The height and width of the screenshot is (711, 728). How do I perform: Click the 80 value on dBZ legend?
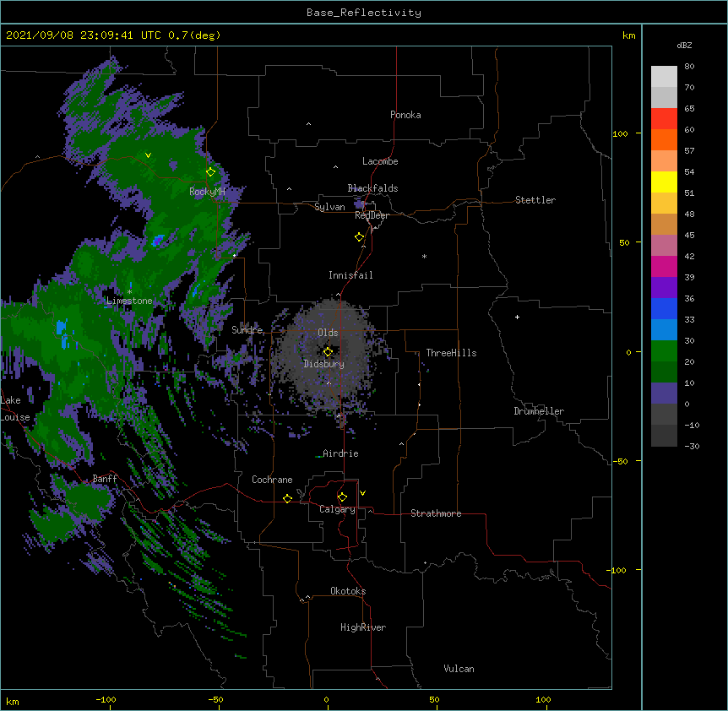pos(689,67)
